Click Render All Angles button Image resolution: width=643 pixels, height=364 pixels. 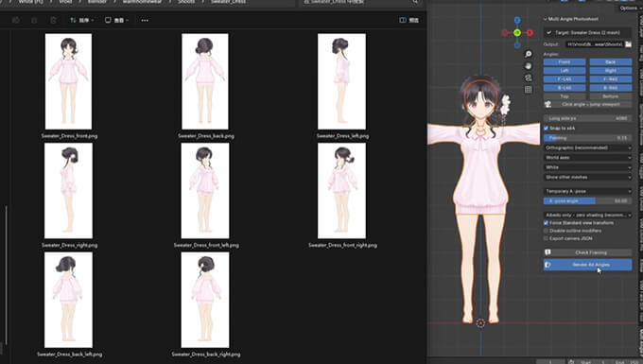point(587,265)
